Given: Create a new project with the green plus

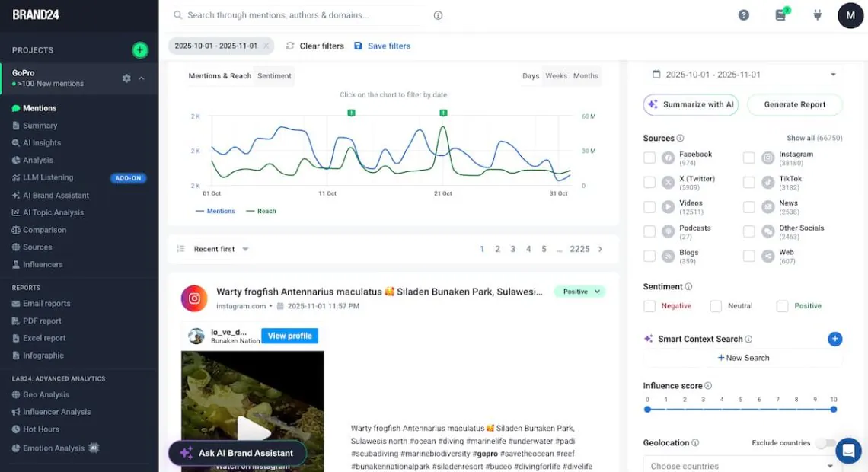Looking at the screenshot, I should click(x=139, y=50).
